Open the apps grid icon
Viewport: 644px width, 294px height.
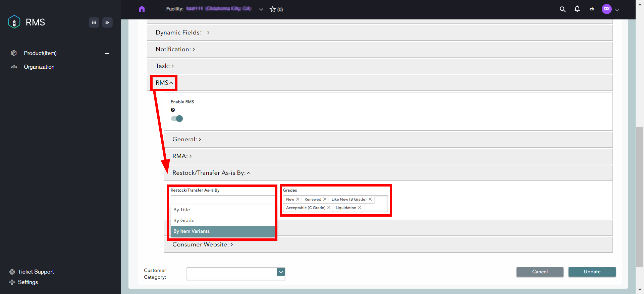[x=94, y=22]
